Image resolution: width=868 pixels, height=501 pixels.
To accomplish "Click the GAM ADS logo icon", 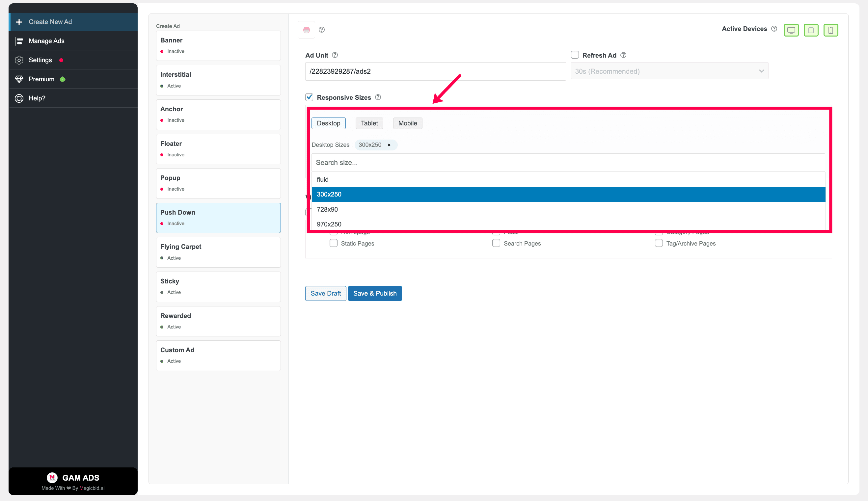I will click(52, 478).
